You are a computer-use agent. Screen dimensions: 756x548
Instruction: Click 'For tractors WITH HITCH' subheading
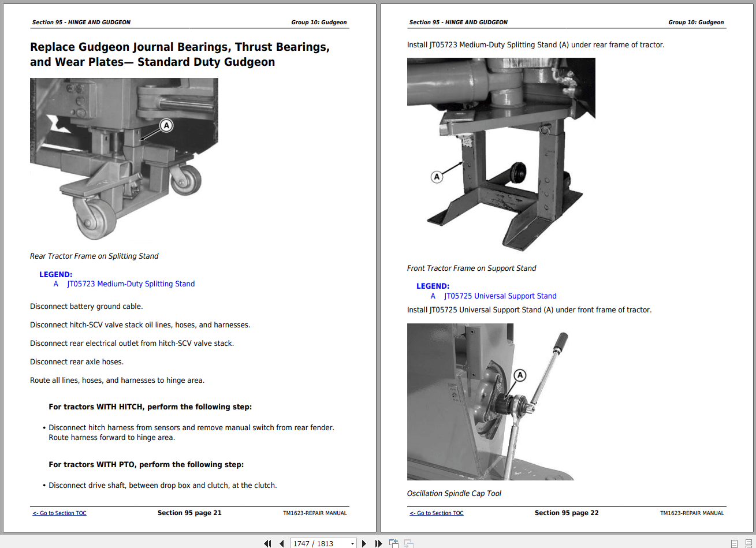150,407
